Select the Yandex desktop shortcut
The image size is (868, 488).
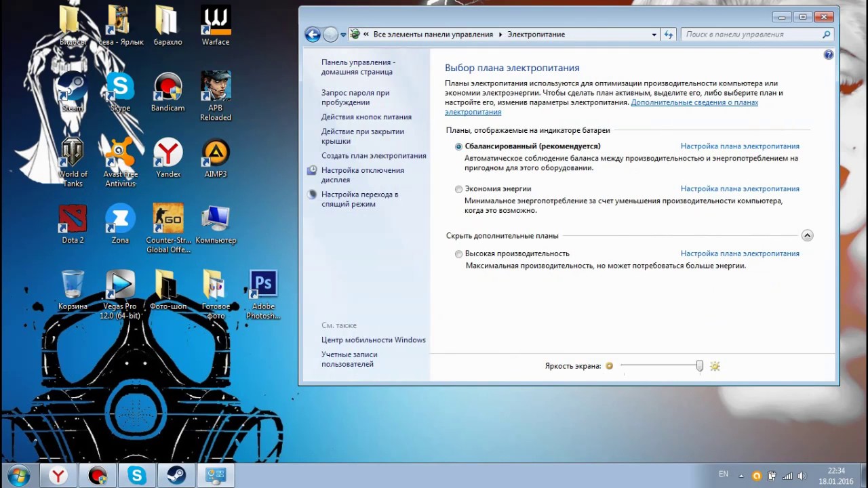[167, 158]
